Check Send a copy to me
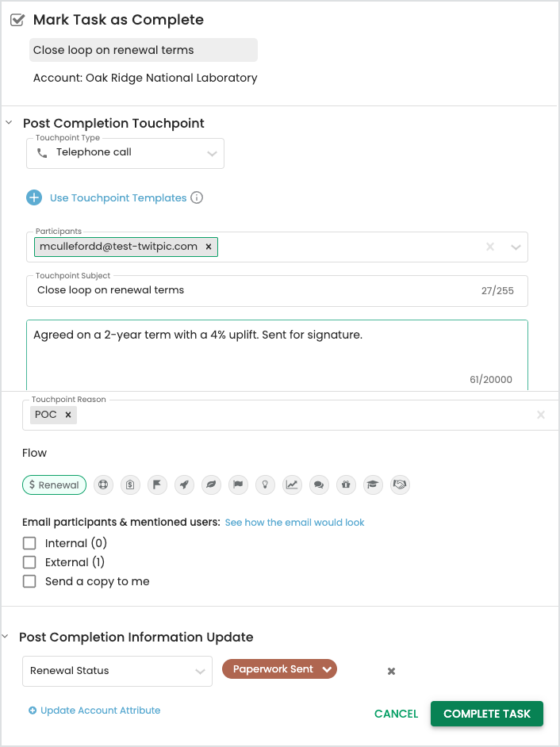The width and height of the screenshot is (560, 747). [29, 581]
